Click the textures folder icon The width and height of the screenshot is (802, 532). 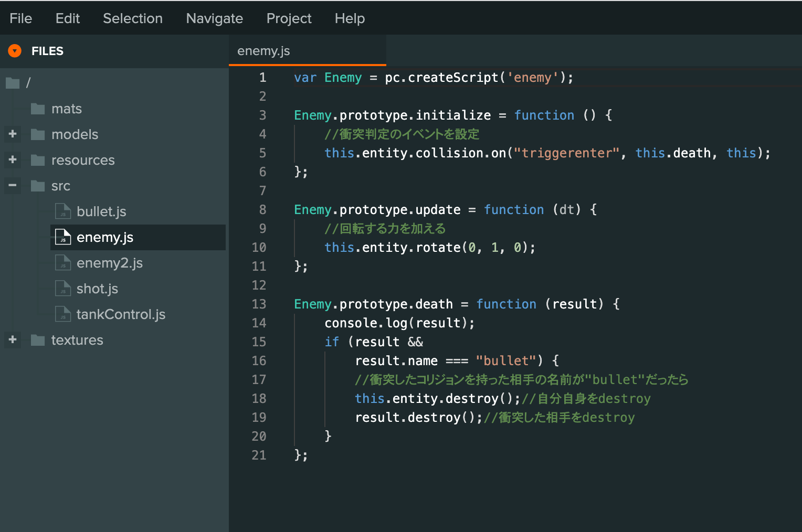[38, 340]
